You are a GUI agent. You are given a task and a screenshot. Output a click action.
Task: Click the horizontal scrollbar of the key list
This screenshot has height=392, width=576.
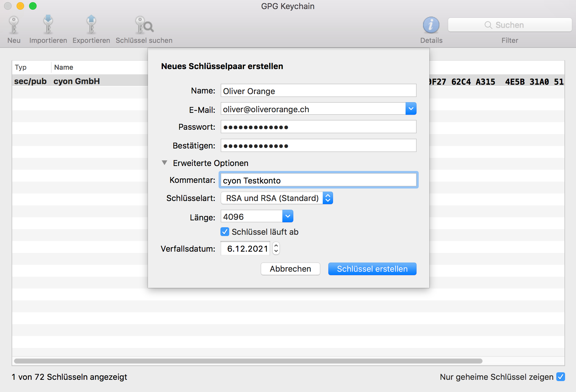click(x=248, y=361)
